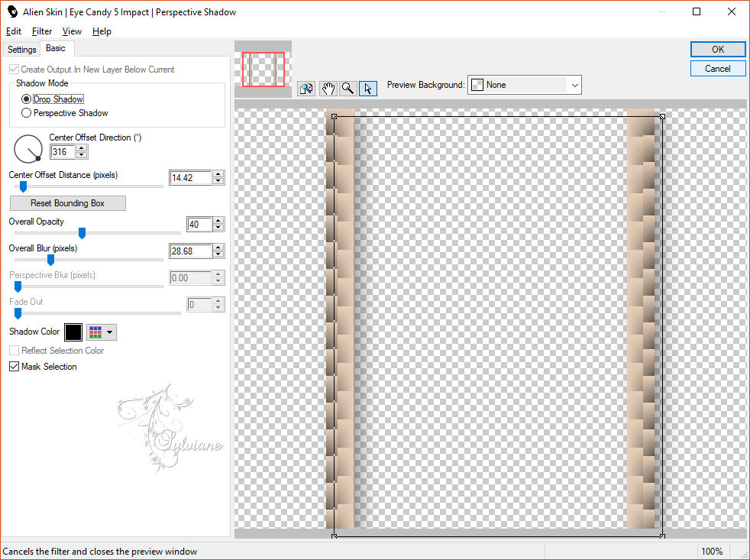The image size is (750, 560).
Task: Toggle the Mask Selection checkbox
Action: click(15, 367)
